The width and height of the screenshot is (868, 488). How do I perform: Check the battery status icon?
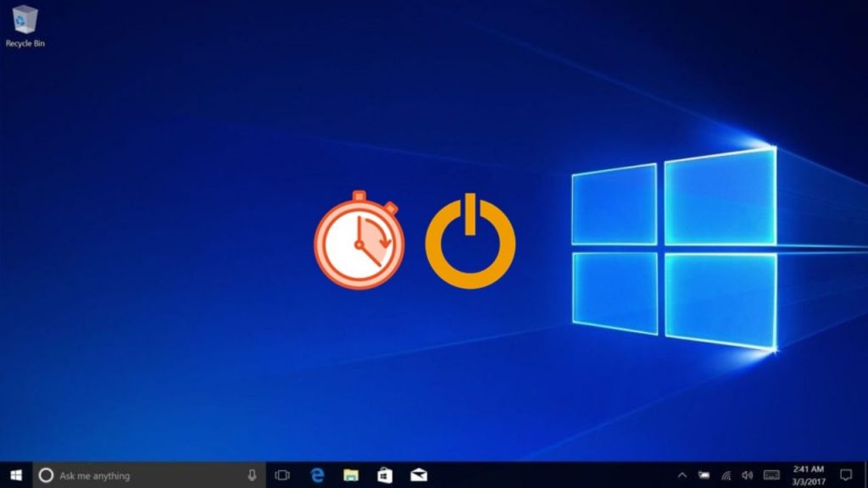coord(704,475)
